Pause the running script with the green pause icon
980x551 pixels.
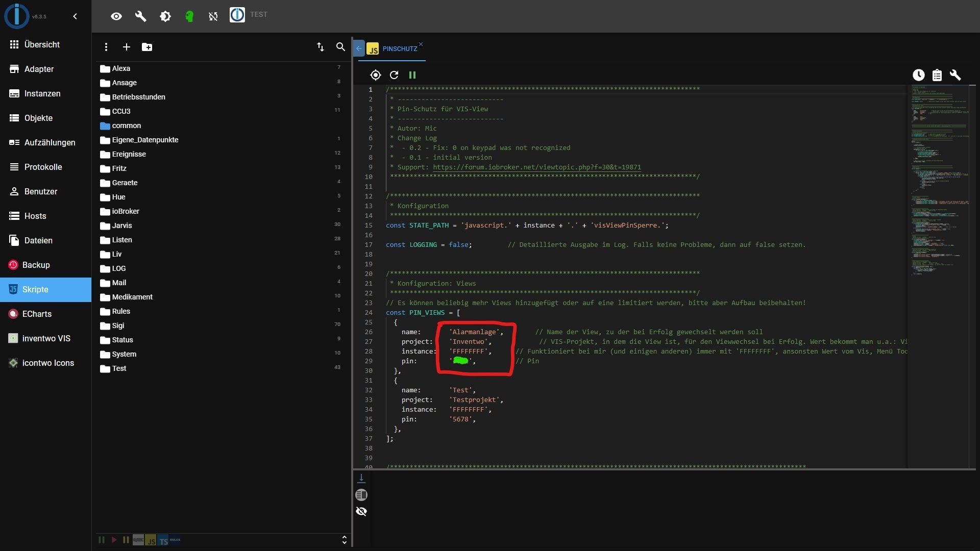412,75
